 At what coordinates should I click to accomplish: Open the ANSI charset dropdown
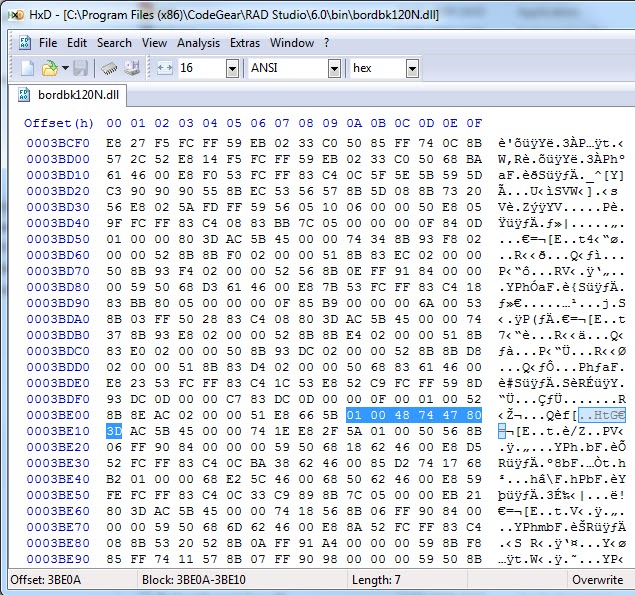[334, 68]
